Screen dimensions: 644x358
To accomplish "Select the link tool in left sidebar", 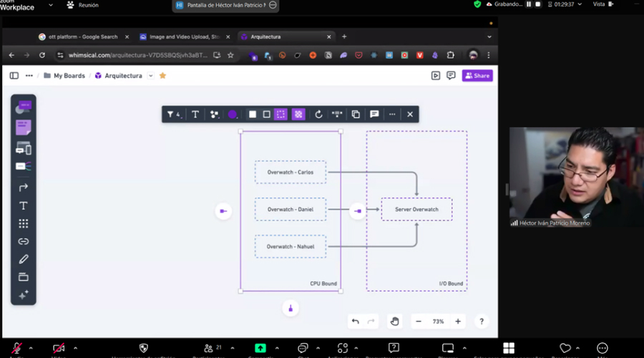I will [x=24, y=241].
